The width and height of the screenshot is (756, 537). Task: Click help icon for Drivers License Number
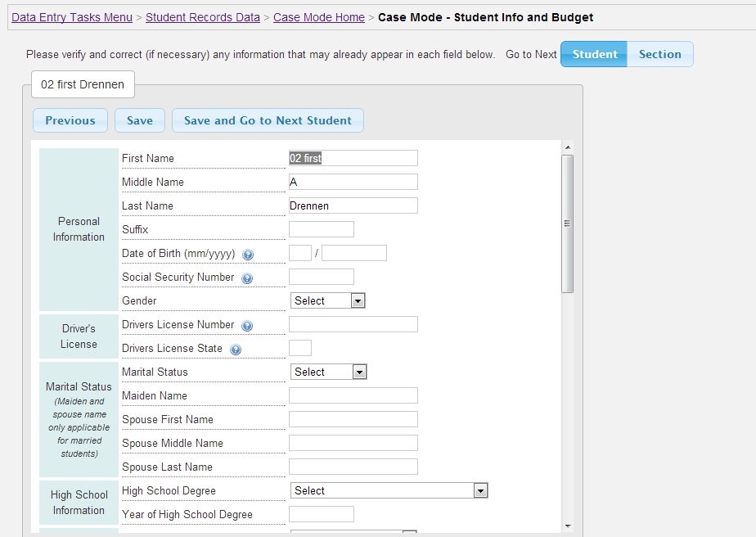(247, 326)
